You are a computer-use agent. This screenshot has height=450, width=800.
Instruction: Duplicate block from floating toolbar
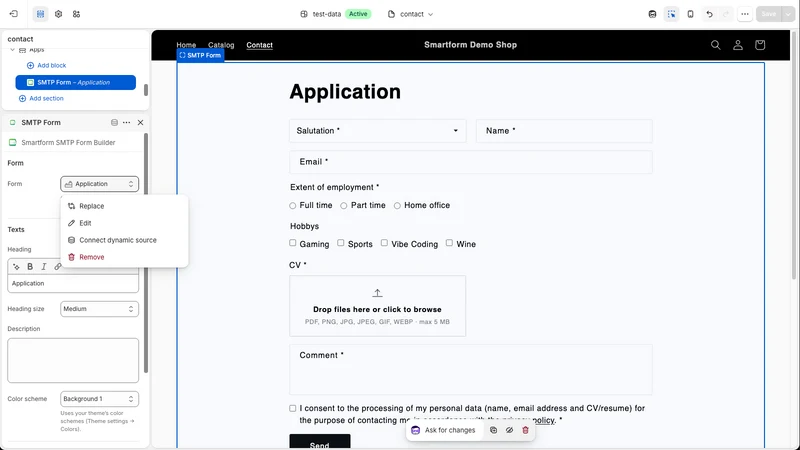click(x=493, y=430)
